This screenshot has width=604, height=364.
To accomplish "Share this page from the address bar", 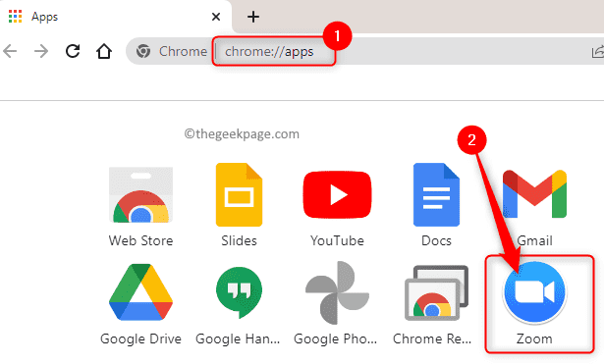I will click(598, 52).
